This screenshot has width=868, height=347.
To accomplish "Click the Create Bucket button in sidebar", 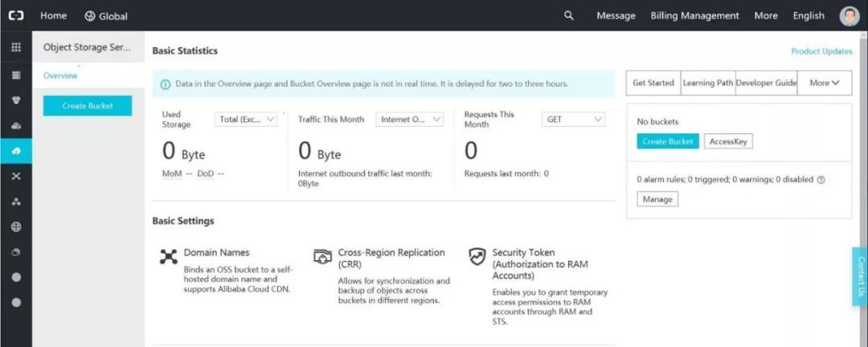I will tap(88, 105).
